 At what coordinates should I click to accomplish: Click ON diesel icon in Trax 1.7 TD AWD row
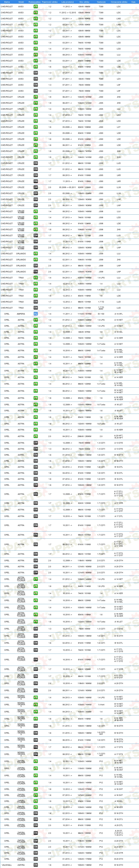(x=36, y=308)
